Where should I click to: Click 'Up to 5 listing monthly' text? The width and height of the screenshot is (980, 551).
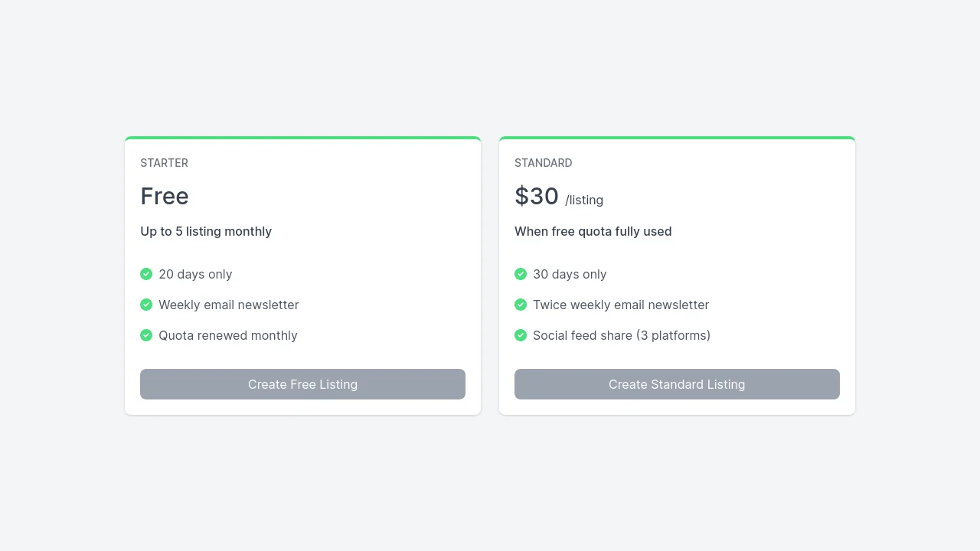[206, 231]
